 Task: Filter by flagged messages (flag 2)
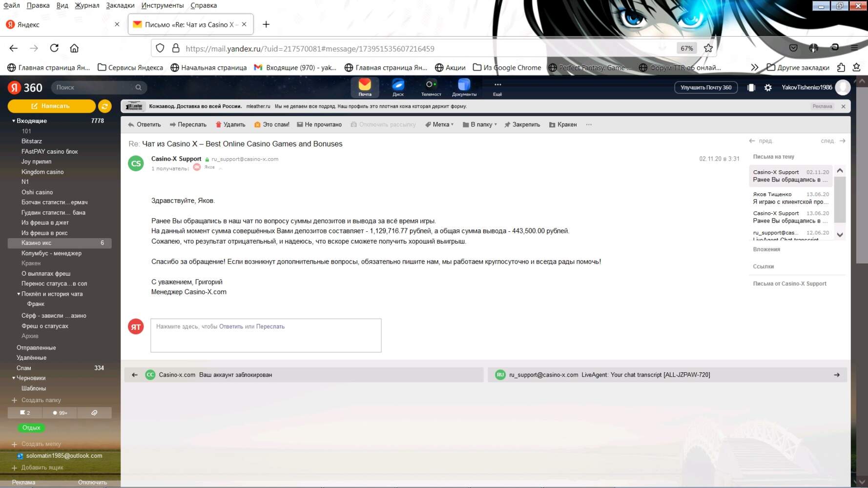[25, 413]
